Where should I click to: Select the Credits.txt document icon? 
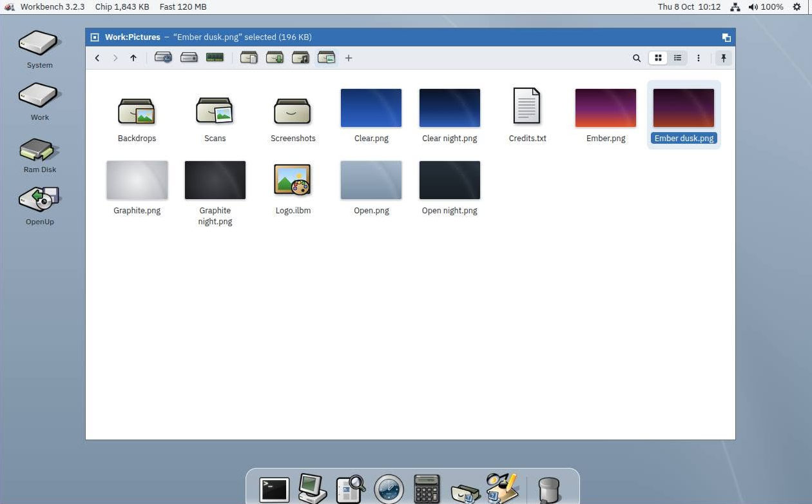tap(527, 106)
